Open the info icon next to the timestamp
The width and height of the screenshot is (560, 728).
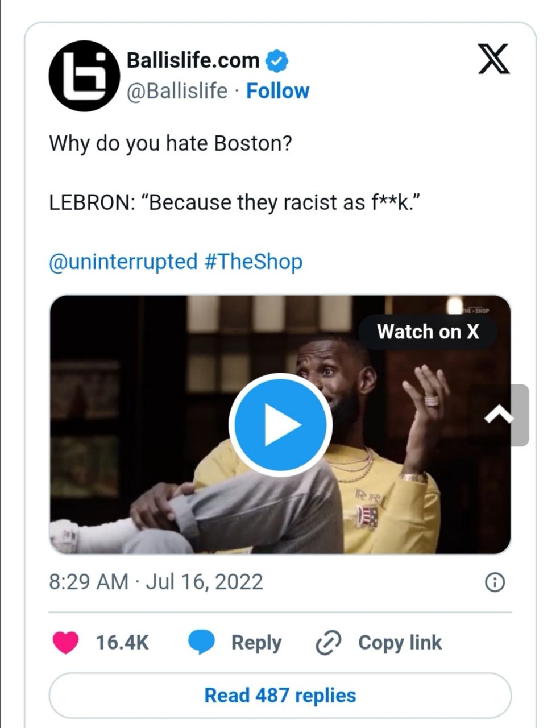tap(496, 582)
